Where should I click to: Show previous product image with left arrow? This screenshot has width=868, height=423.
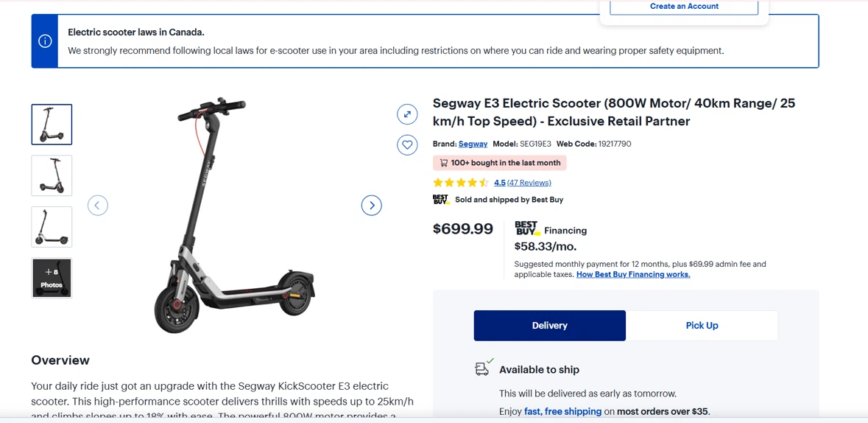[97, 206]
